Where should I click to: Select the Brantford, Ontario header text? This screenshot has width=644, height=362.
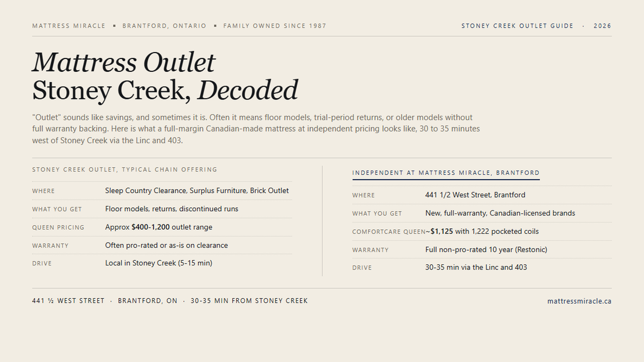(165, 26)
